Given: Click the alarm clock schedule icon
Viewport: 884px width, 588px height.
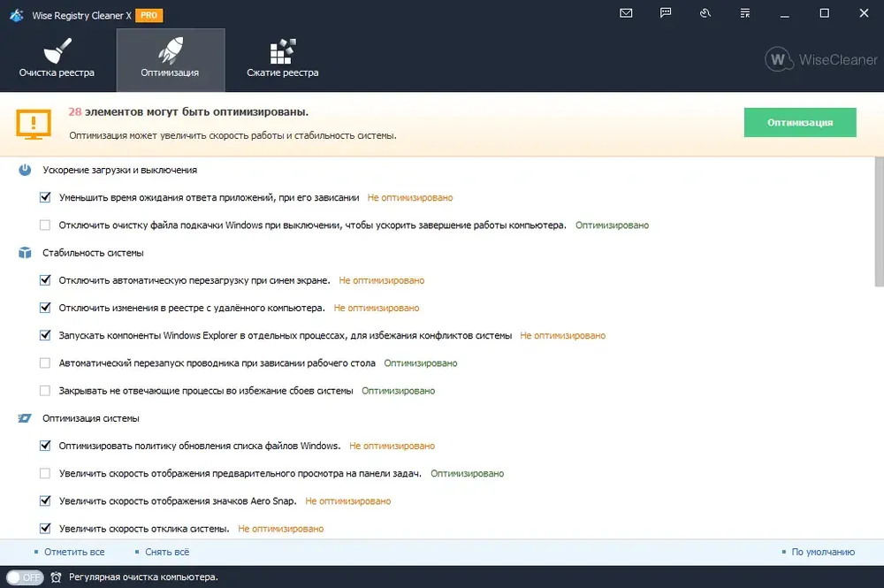Looking at the screenshot, I should pos(56,577).
